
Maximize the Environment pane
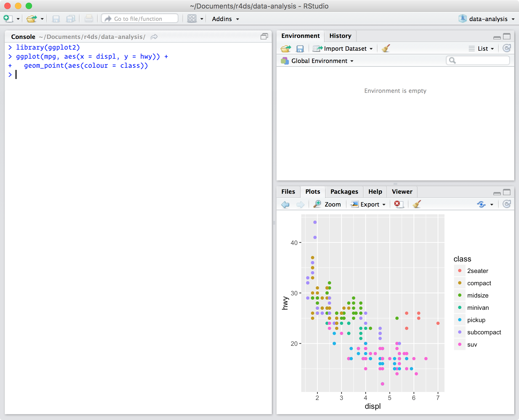507,36
